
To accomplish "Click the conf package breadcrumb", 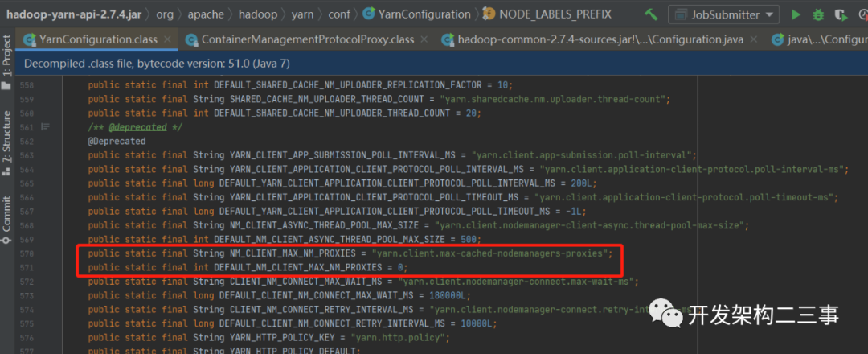I will click(x=339, y=14).
